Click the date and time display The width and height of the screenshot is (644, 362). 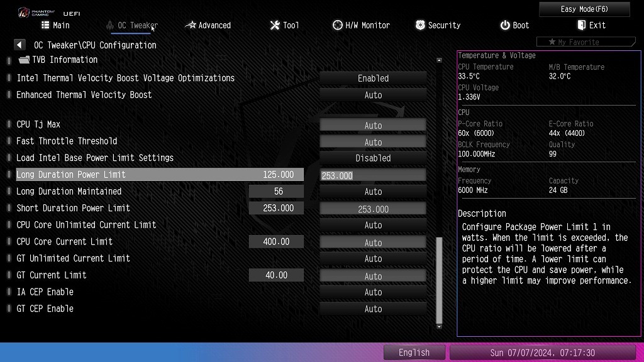pos(542,353)
